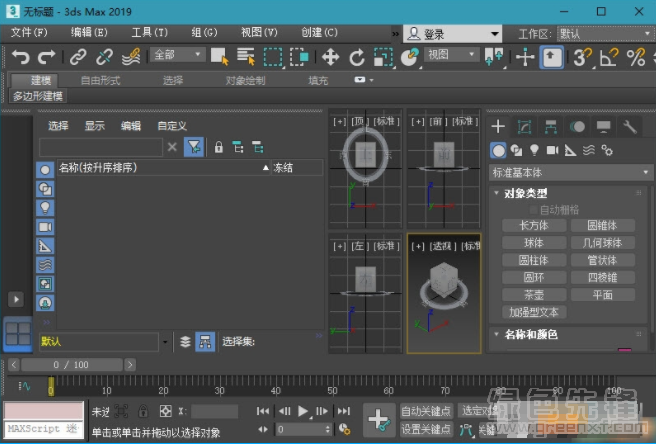Click the 球体 sphere button

tap(534, 243)
